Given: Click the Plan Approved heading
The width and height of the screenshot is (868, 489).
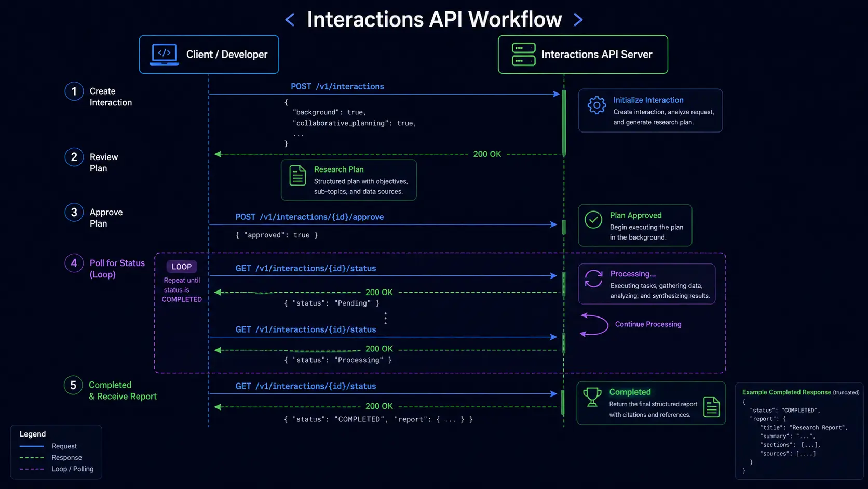Looking at the screenshot, I should click(636, 215).
